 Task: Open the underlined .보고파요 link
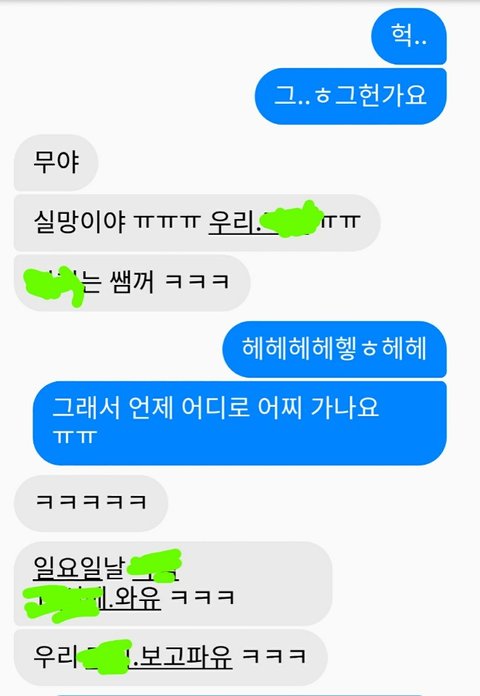(x=182, y=657)
